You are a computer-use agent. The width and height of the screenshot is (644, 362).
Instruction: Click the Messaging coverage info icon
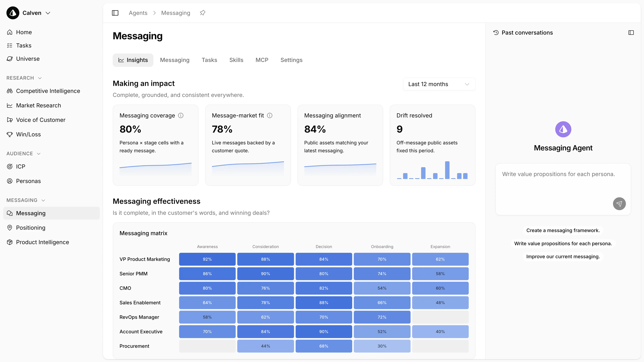coord(181,115)
